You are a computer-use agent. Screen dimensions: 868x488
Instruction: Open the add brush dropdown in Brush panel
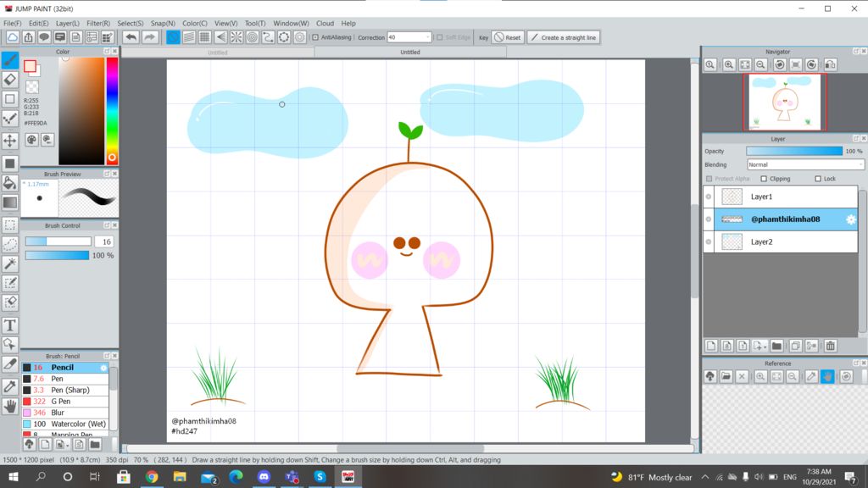63,444
